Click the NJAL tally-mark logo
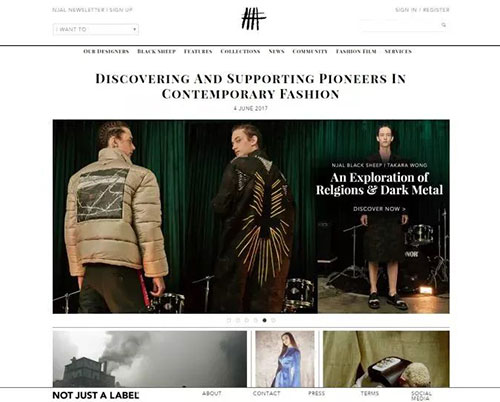Screen dimensions: 500x402 [253, 19]
